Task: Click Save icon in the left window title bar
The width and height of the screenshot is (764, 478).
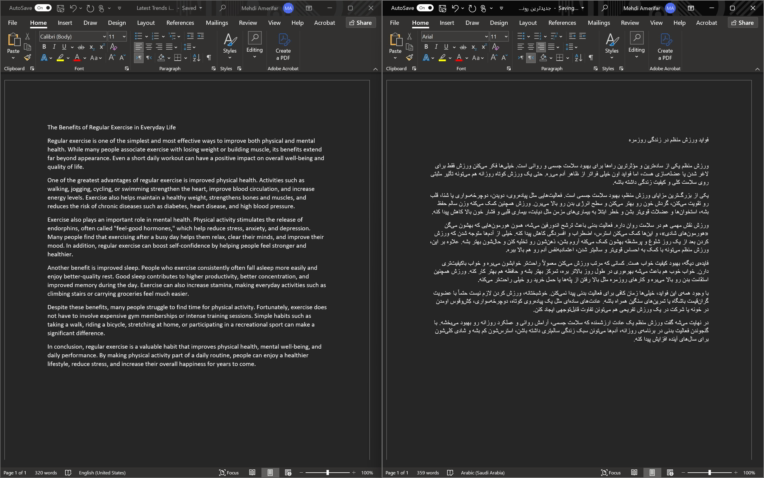Action: 60,8
